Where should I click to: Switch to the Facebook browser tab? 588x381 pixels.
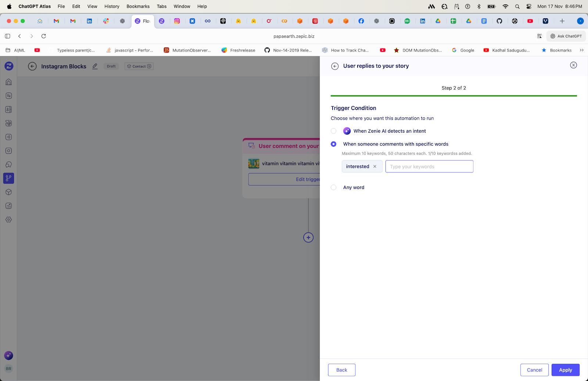tap(361, 21)
